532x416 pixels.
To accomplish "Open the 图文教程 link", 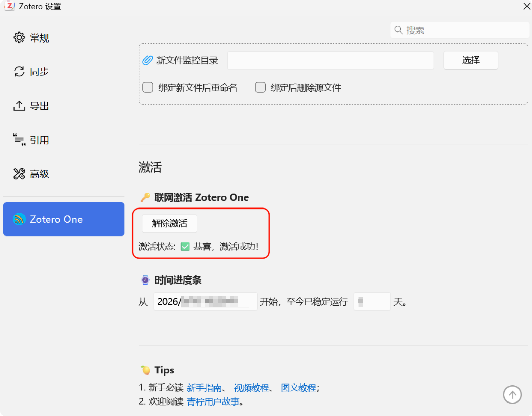I will [298, 388].
